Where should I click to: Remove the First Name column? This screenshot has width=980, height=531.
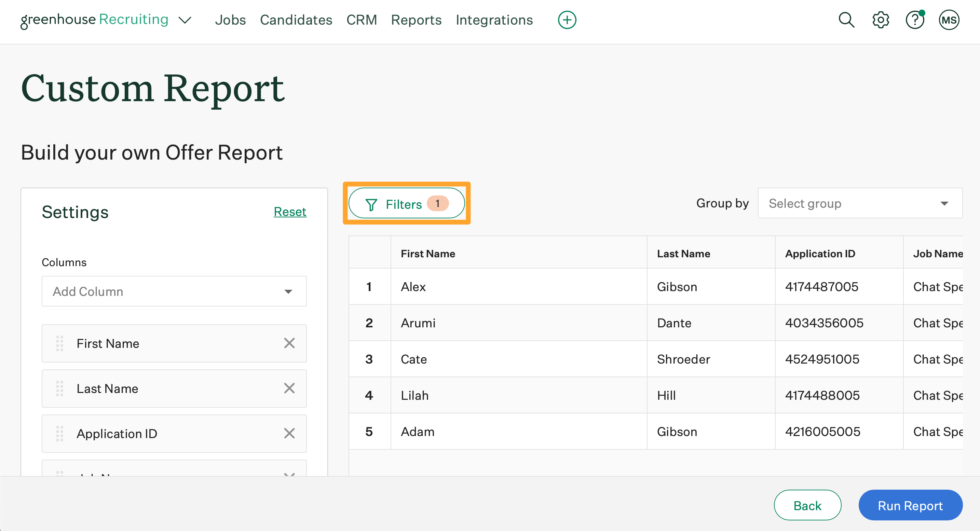289,343
